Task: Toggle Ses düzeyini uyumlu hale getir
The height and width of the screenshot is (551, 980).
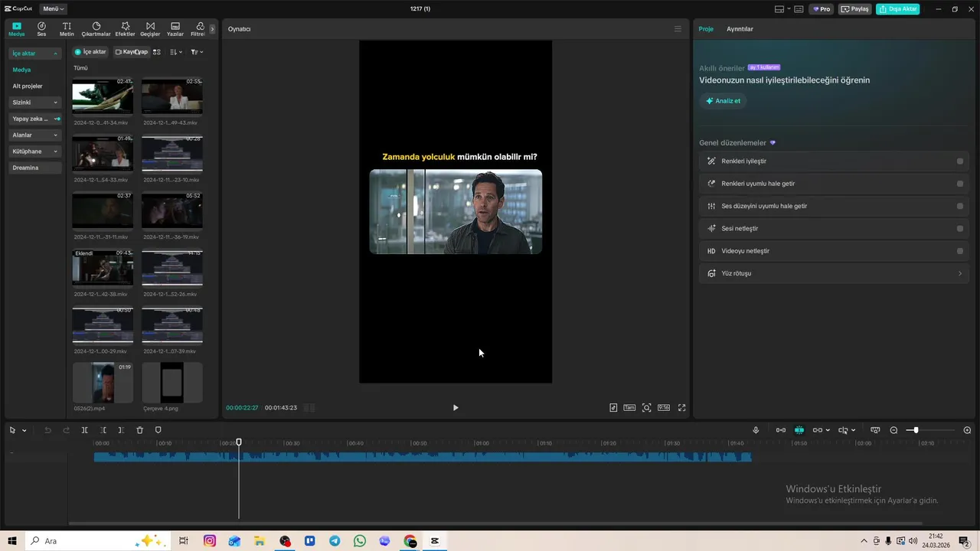Action: click(960, 206)
